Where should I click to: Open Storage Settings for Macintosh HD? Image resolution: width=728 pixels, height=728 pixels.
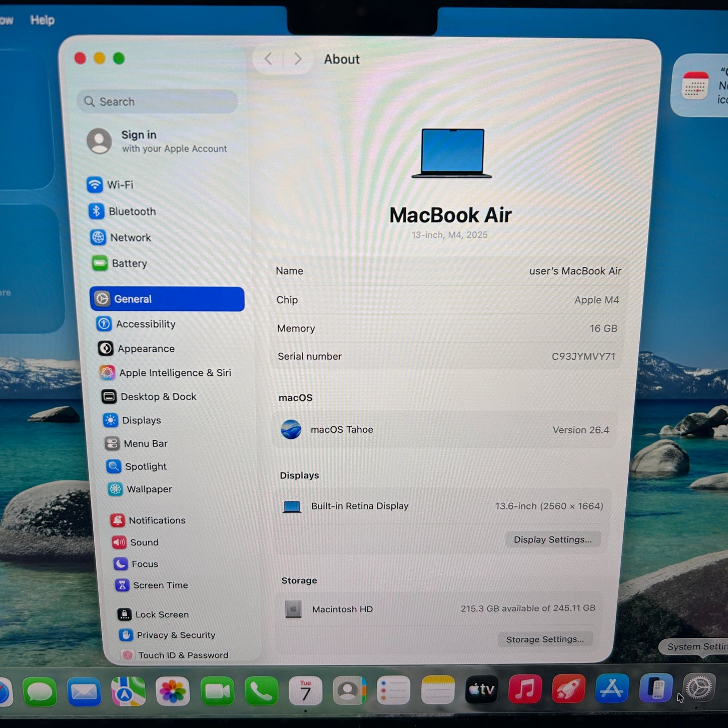click(545, 639)
